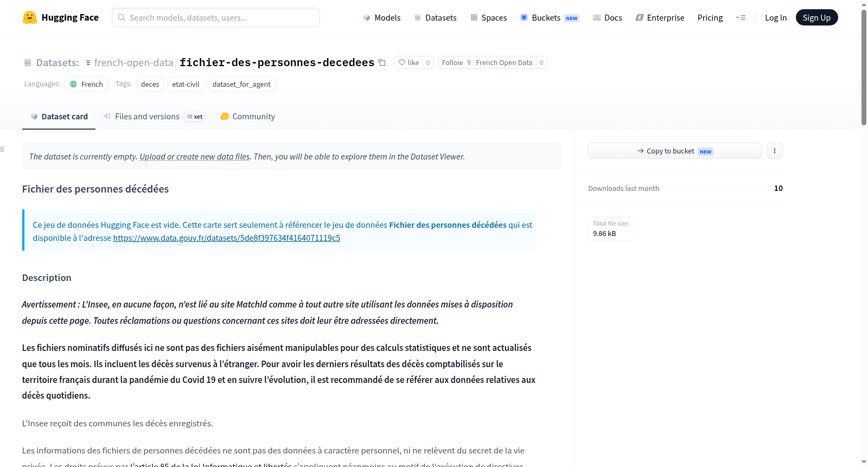Select the etat-civil tag
The width and height of the screenshot is (868, 467).
186,84
